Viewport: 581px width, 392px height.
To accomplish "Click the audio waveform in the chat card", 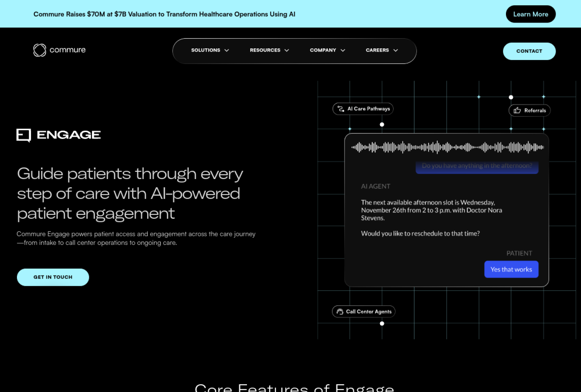I will [447, 147].
